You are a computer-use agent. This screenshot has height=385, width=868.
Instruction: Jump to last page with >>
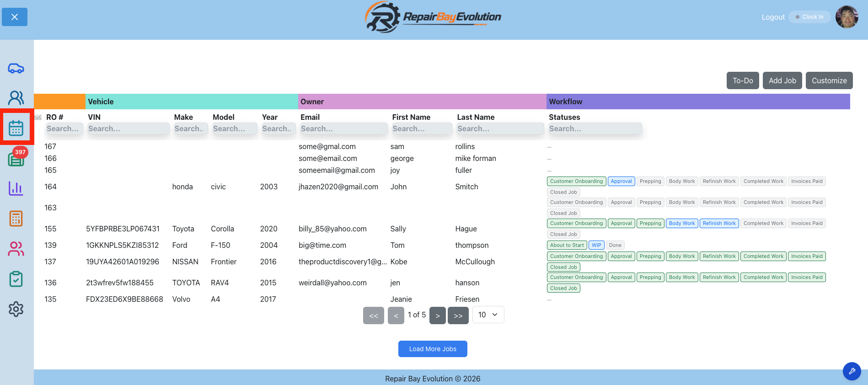click(458, 315)
